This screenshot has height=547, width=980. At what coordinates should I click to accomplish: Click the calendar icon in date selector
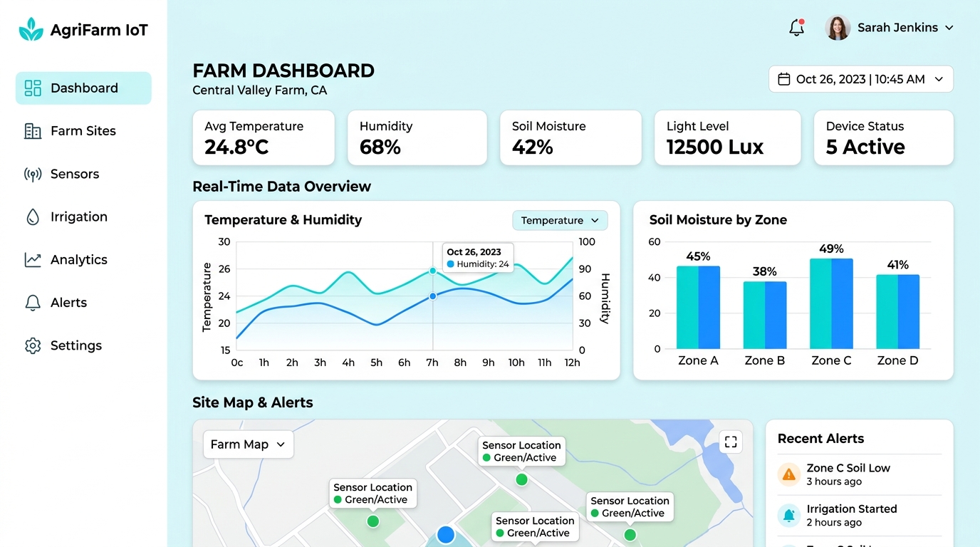coord(783,79)
